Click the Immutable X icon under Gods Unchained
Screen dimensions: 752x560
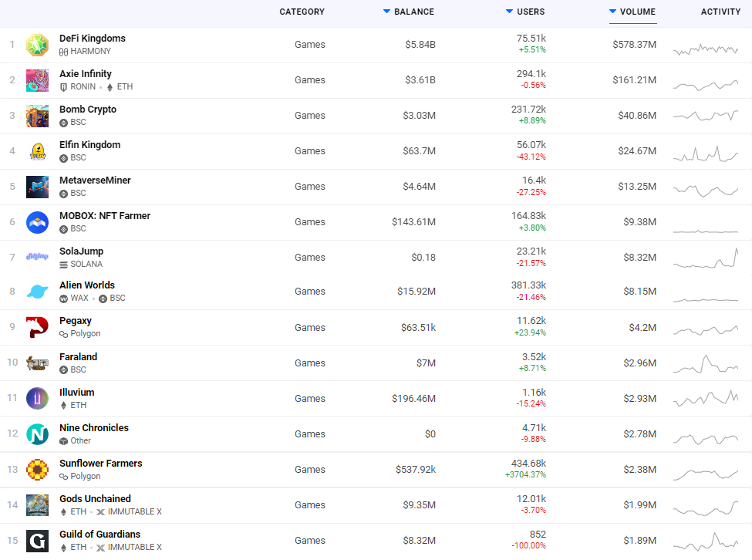point(100,512)
